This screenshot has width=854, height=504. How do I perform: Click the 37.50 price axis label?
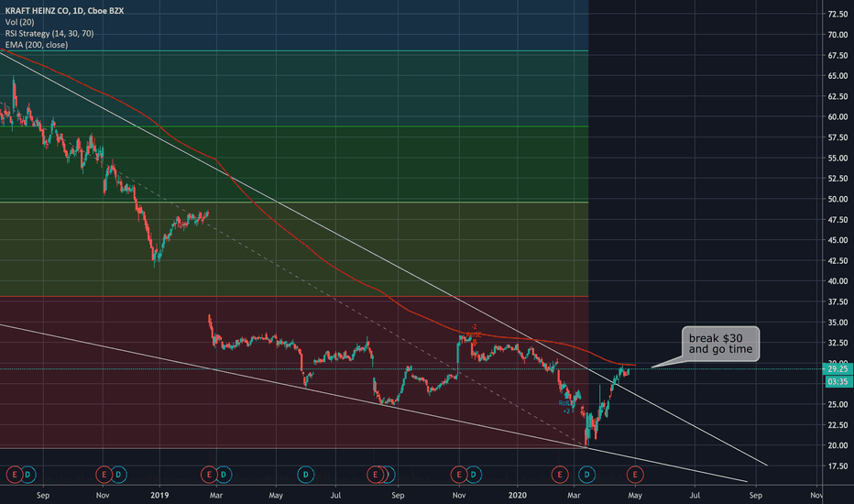[x=838, y=301]
